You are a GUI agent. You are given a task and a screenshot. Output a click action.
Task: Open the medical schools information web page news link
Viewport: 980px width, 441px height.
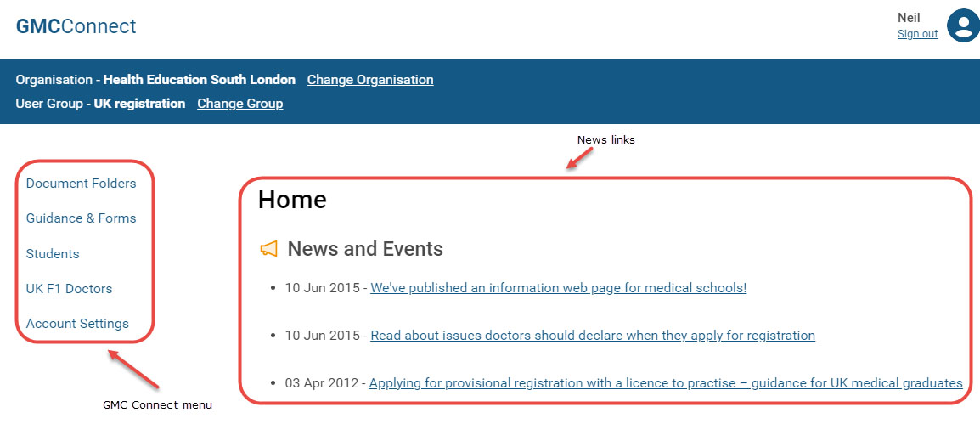(x=559, y=288)
